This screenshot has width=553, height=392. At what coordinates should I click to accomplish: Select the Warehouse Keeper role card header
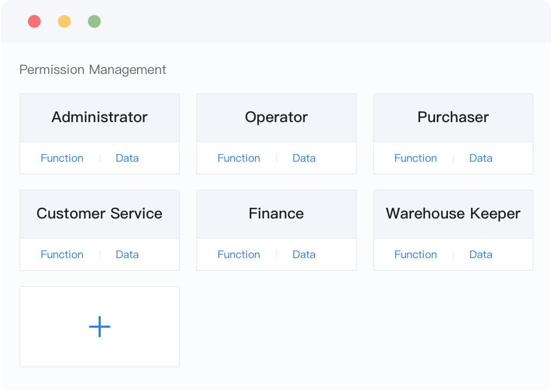point(453,214)
